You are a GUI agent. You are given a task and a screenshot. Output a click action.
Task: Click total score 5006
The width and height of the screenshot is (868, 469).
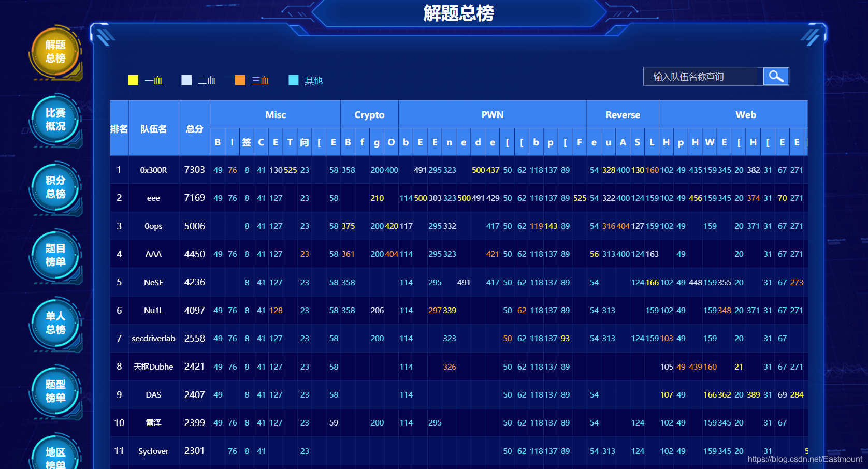click(x=195, y=226)
